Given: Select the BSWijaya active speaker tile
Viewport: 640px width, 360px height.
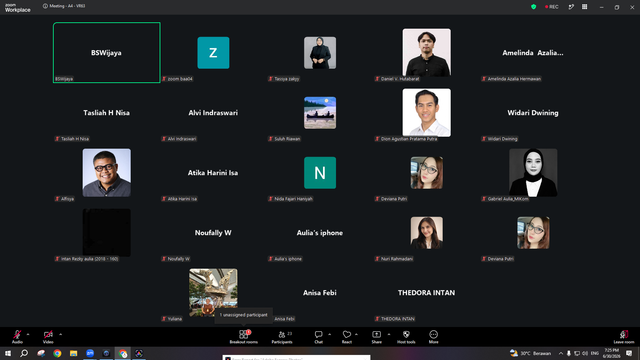Looking at the screenshot, I should point(107,53).
